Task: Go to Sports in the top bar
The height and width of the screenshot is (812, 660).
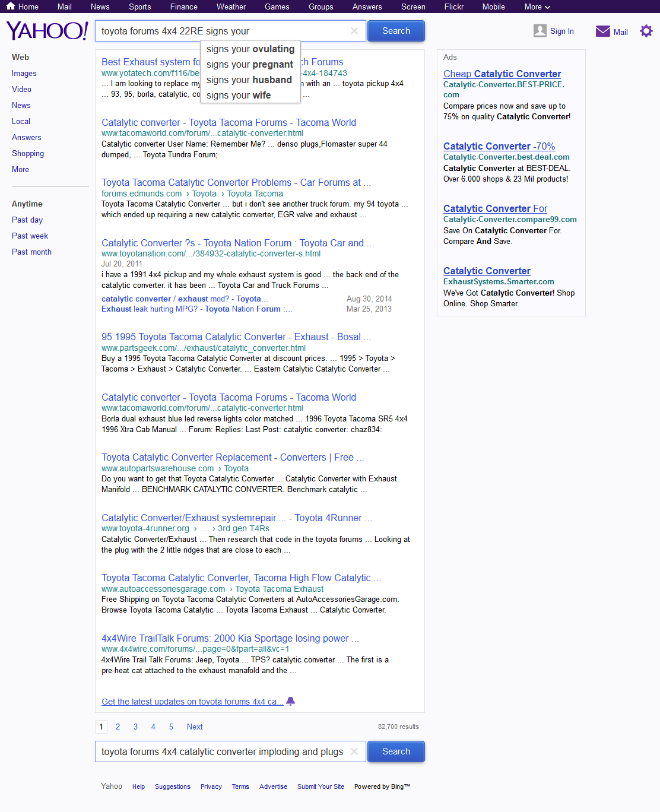Action: (140, 7)
